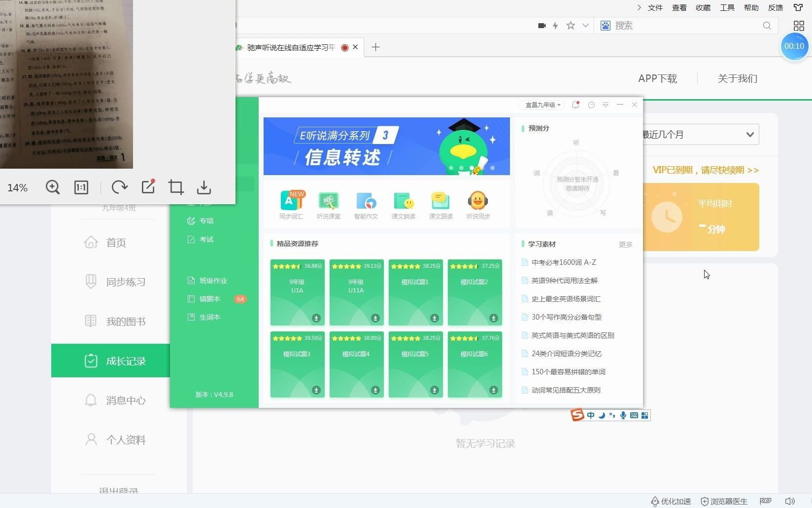The width and height of the screenshot is (812, 508).
Task: Click APP下载 link on website
Action: tap(657, 78)
